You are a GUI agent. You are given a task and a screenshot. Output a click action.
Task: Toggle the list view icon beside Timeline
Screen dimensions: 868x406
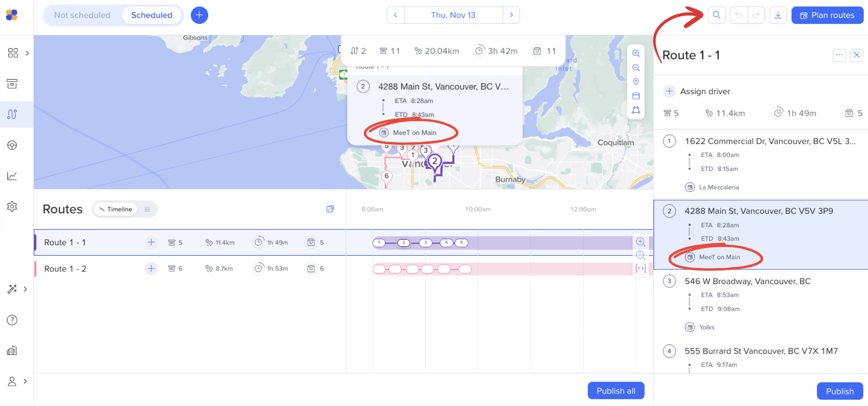pyautogui.click(x=147, y=209)
